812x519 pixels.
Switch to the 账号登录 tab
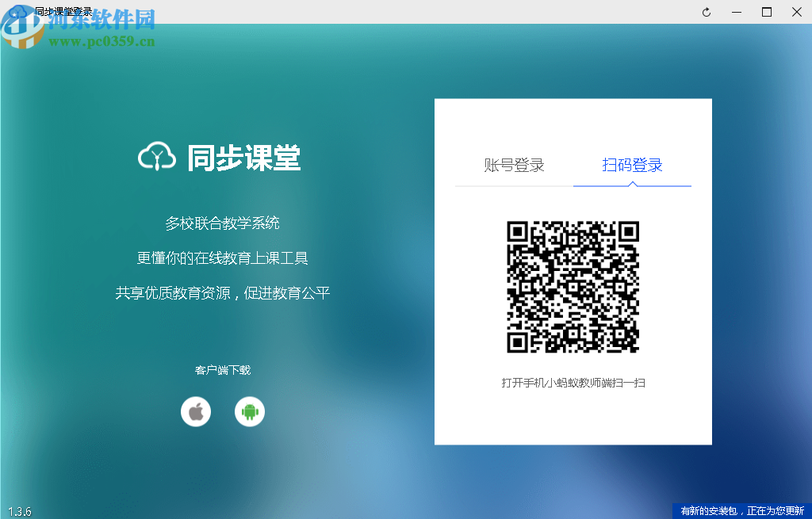[515, 165]
